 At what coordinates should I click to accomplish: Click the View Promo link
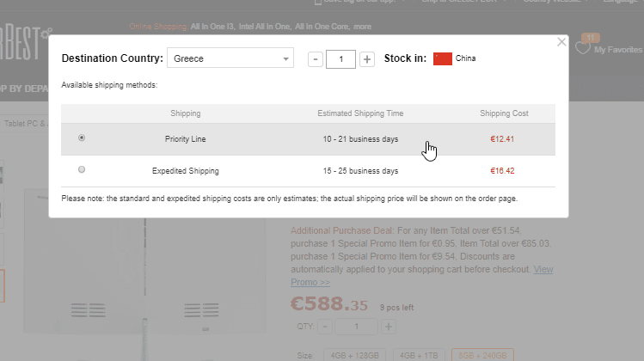click(310, 282)
